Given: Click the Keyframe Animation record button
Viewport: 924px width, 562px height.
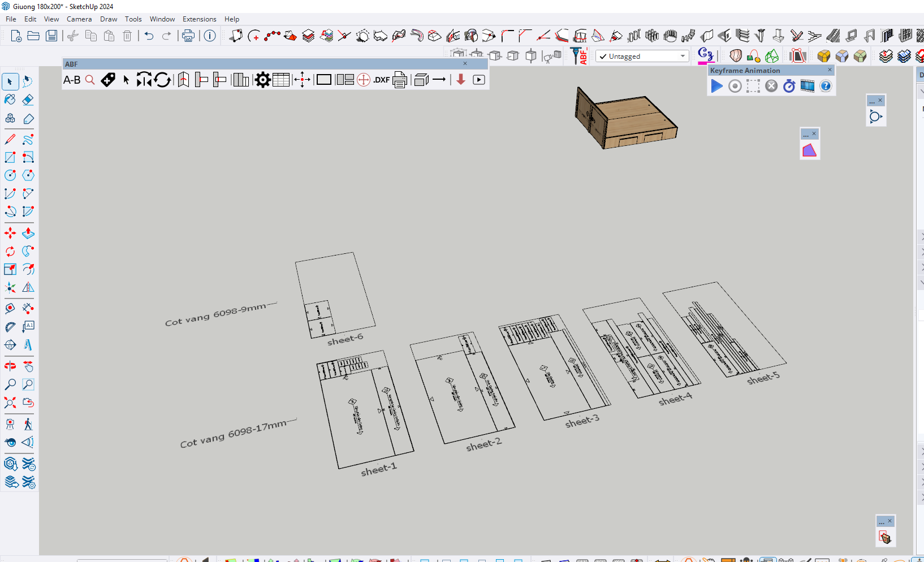Looking at the screenshot, I should coord(735,86).
